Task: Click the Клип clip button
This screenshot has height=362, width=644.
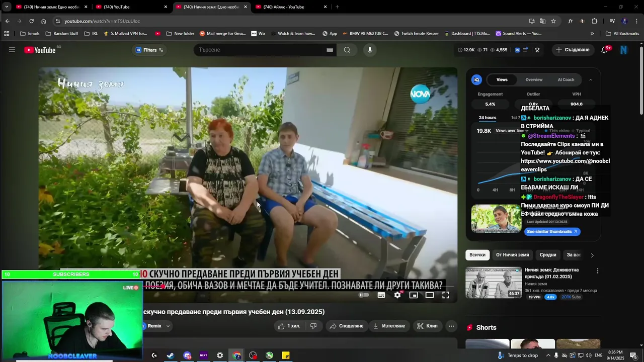Action: 427,326
